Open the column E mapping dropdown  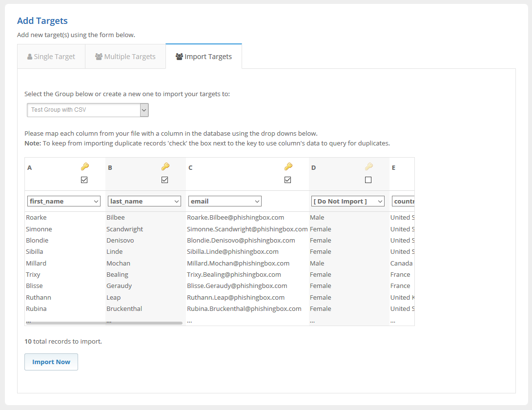[403, 201]
